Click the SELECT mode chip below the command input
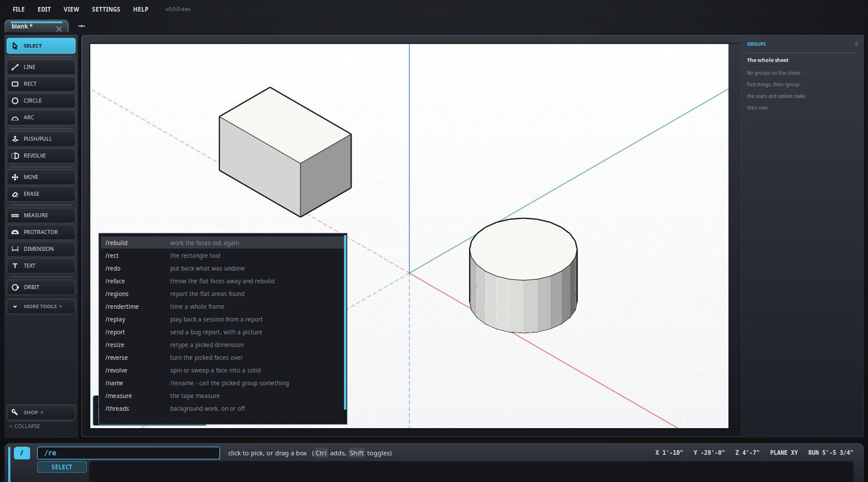Image resolution: width=868 pixels, height=482 pixels. [x=62, y=467]
